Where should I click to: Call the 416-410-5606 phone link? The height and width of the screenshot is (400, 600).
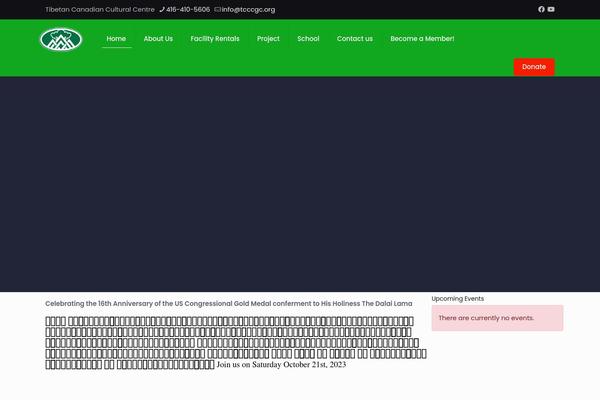click(188, 10)
